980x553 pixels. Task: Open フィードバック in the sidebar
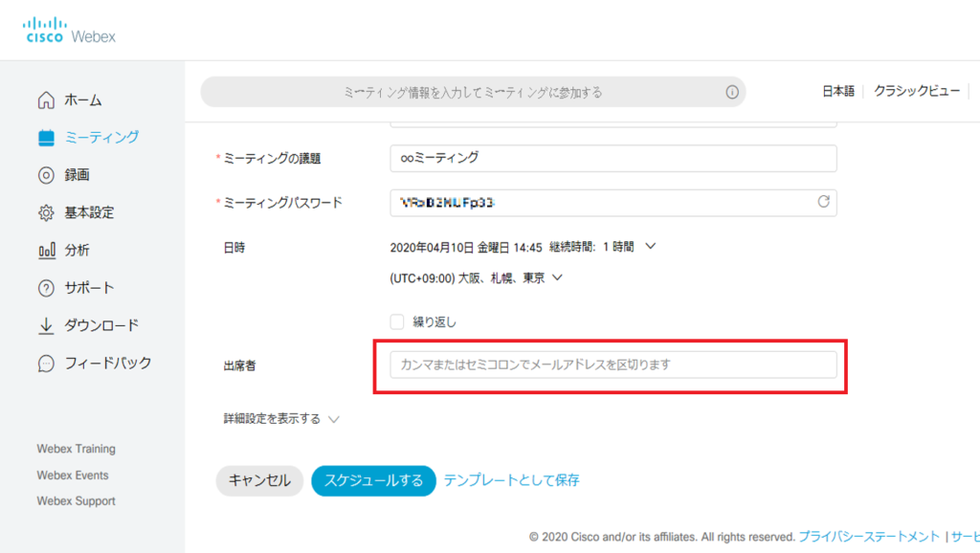[108, 363]
